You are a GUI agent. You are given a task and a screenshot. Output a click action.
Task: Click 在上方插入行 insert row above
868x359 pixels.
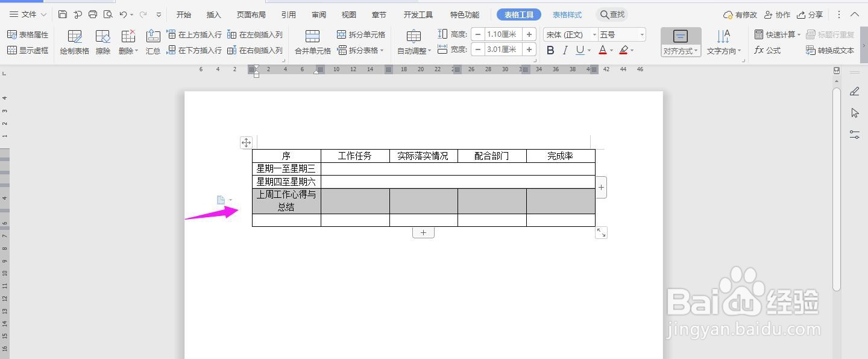[x=194, y=35]
